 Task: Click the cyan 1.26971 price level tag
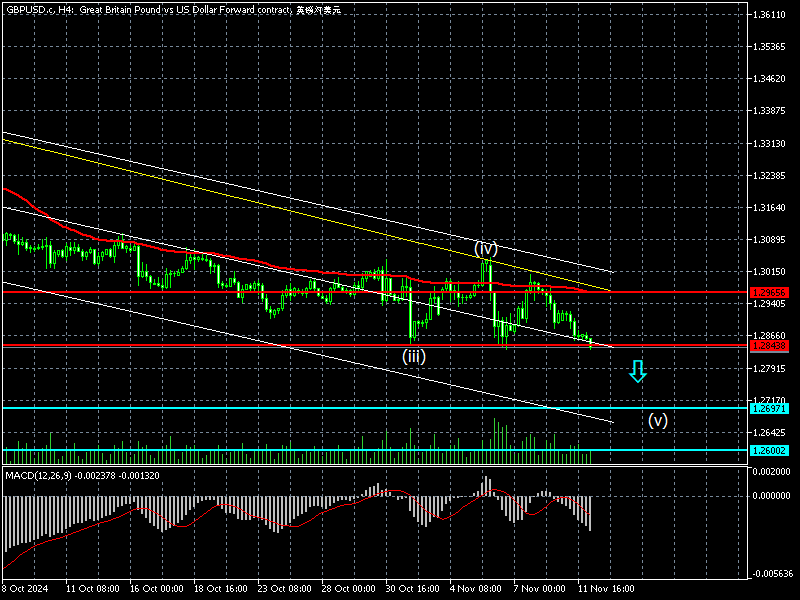[x=769, y=408]
